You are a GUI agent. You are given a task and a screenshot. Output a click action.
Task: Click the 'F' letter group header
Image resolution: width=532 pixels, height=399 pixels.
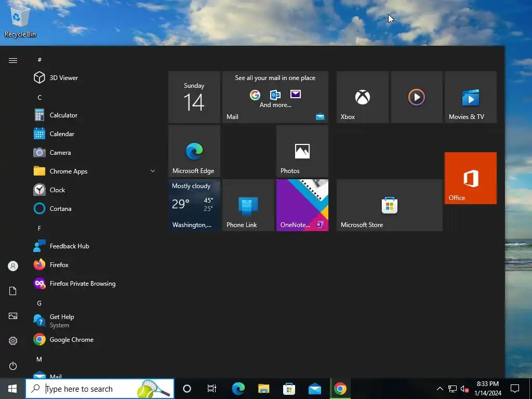point(39,229)
